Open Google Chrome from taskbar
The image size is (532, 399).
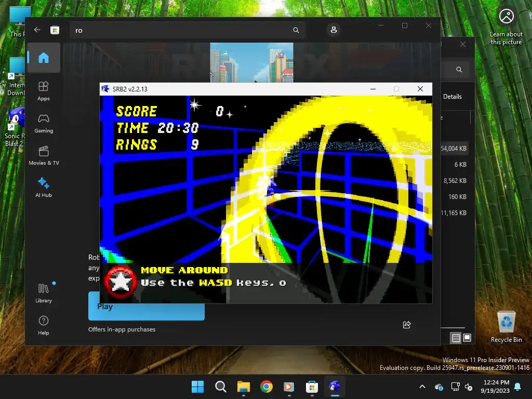click(267, 387)
